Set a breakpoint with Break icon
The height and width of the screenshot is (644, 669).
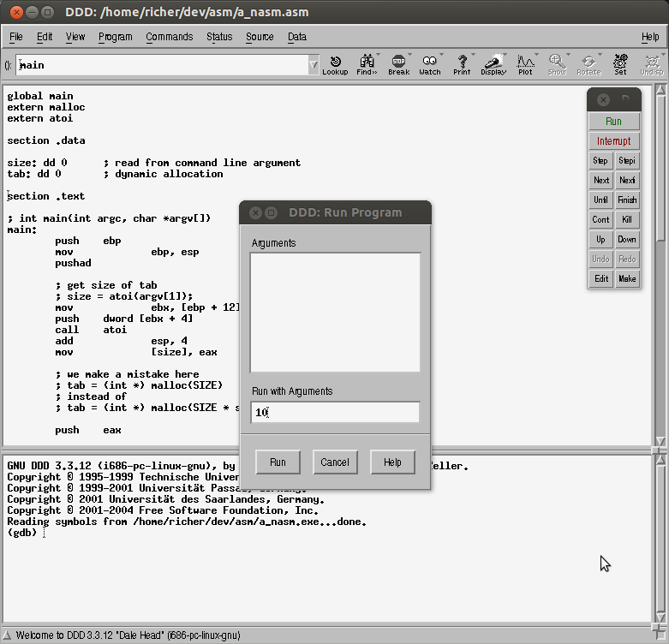pyautogui.click(x=398, y=65)
